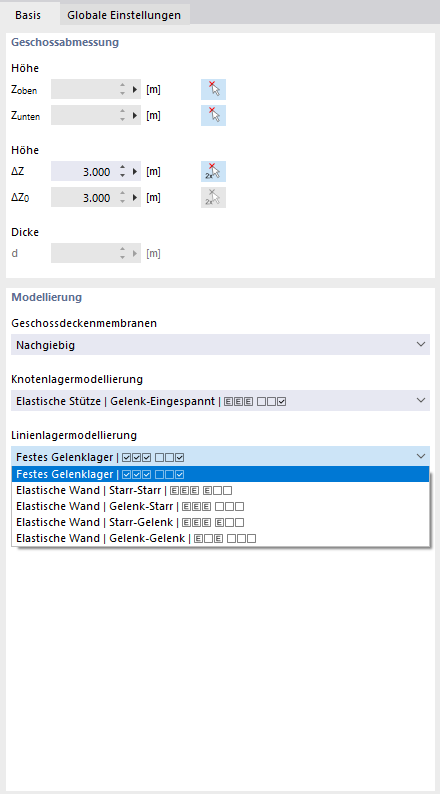Open the Geschossdeckenmembranen dropdown showing Nachgiebig
The image size is (440, 794).
coord(220,344)
